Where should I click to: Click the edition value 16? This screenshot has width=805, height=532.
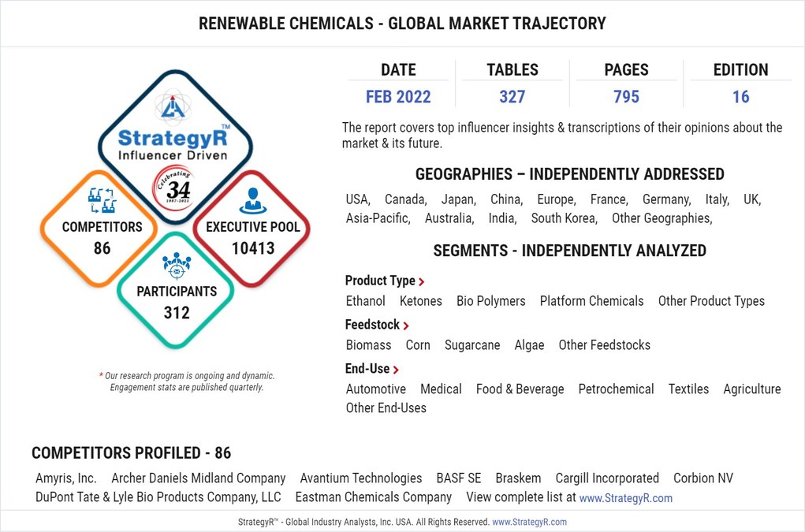(x=740, y=96)
